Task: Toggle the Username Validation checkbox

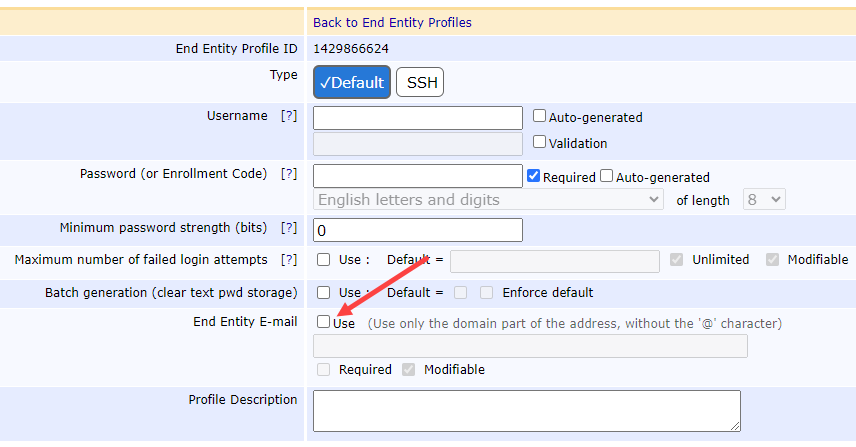Action: 540,143
